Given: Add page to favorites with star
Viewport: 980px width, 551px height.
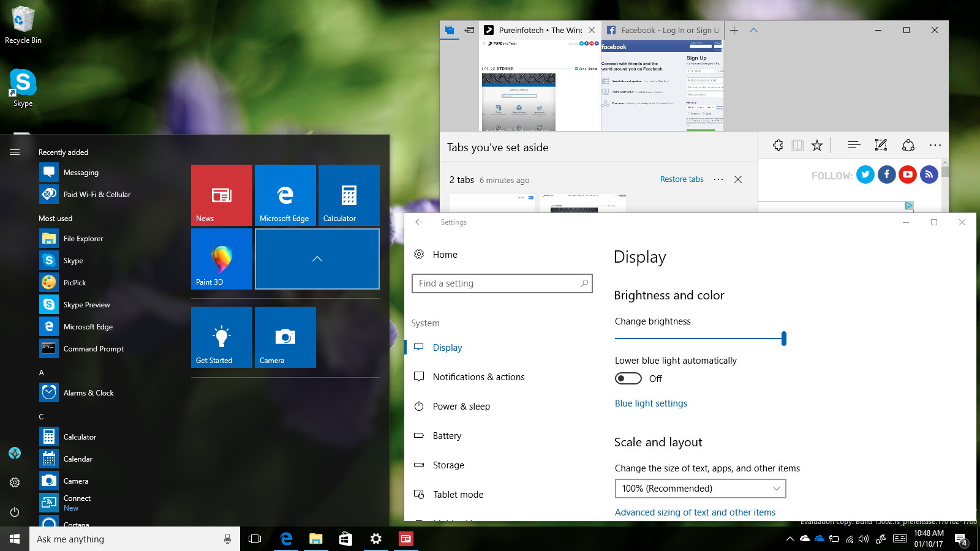Looking at the screenshot, I should (x=817, y=145).
